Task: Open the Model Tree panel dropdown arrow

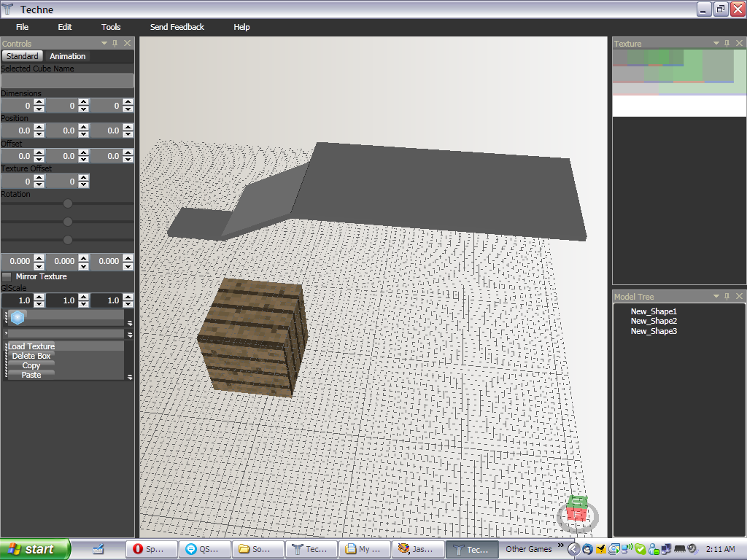Action: (x=715, y=296)
